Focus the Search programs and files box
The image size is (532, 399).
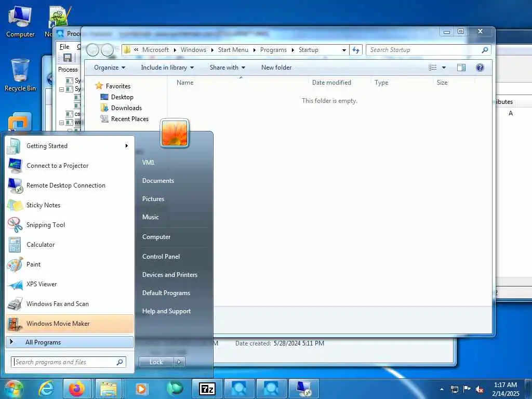[69, 362]
